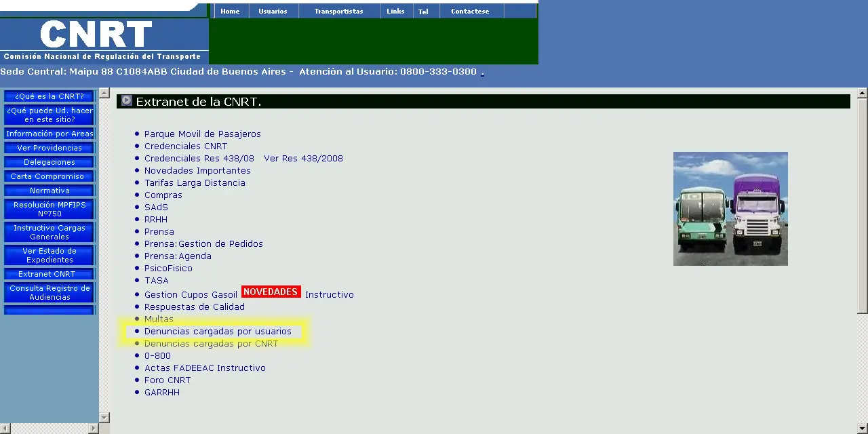Open the RRHH link

[155, 220]
